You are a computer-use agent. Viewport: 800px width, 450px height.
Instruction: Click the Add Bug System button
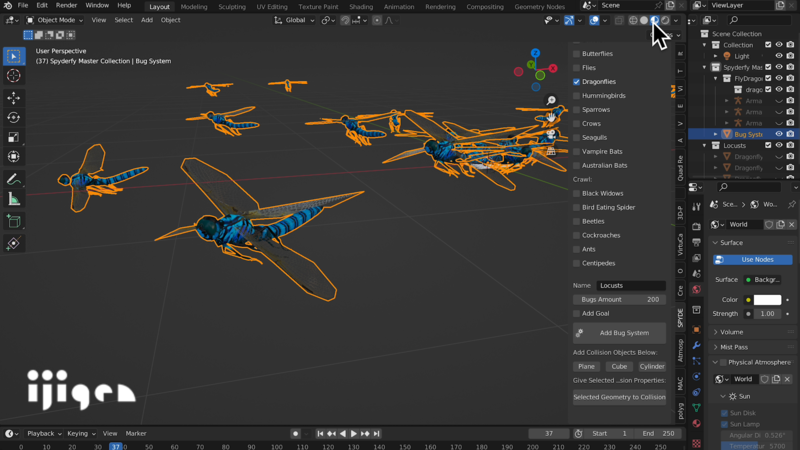[619, 333]
